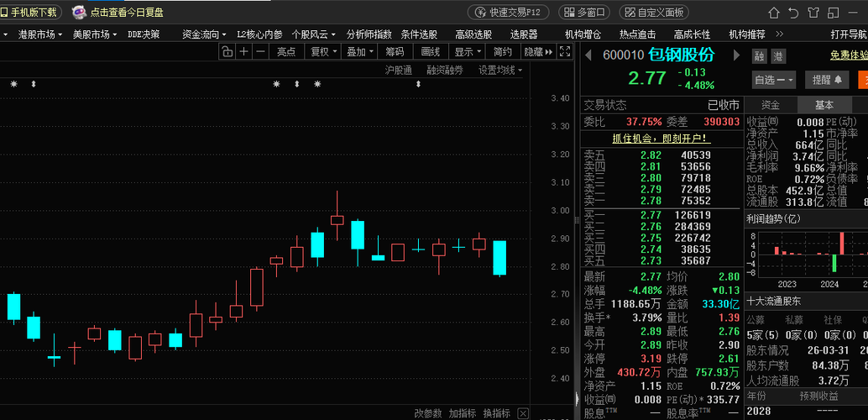
Task: Open the 抓住机会，即刻开户 link
Action: (x=661, y=139)
